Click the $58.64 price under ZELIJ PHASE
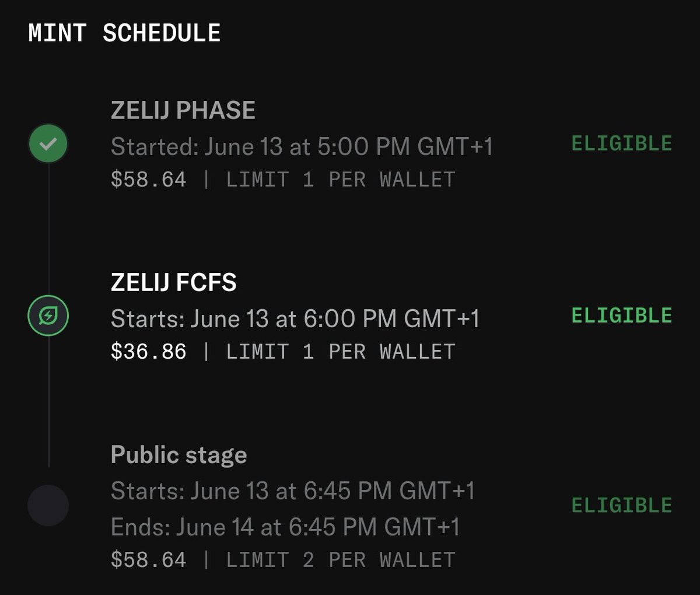Screen dimensions: 700x595 (x=149, y=180)
